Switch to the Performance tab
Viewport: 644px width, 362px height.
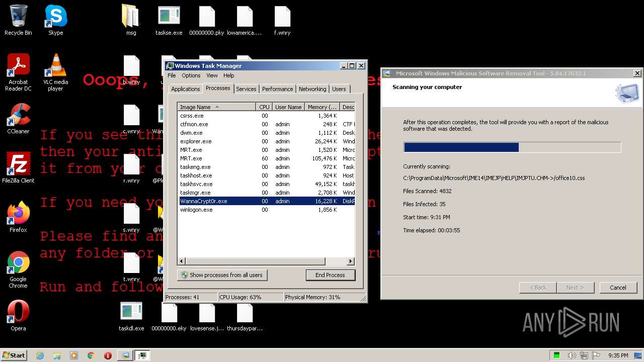coord(277,89)
